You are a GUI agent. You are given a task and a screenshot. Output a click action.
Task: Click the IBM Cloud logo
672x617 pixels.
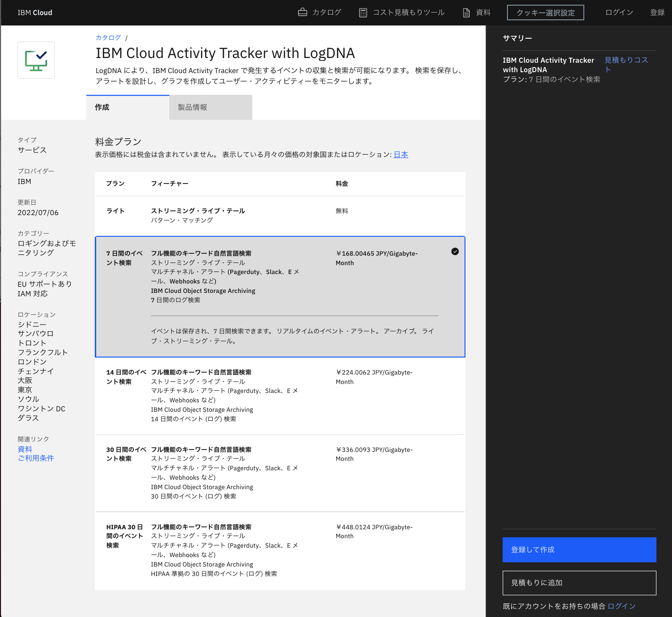coord(35,12)
